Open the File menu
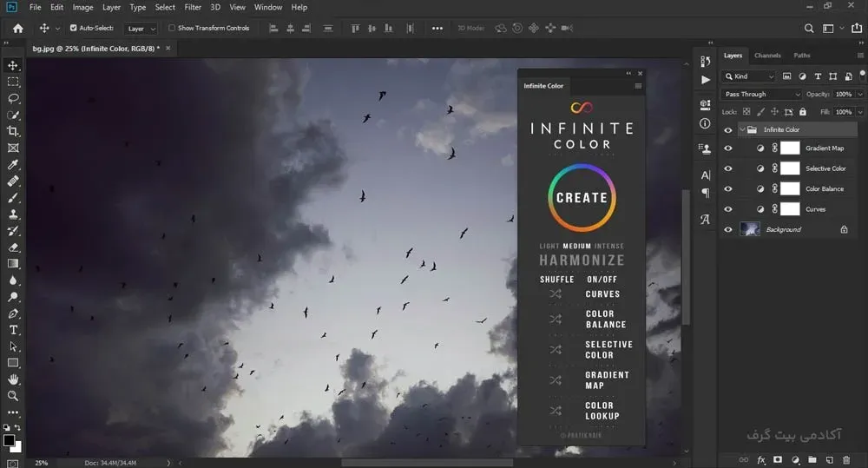Viewport: 868px width, 468px height. coord(35,7)
